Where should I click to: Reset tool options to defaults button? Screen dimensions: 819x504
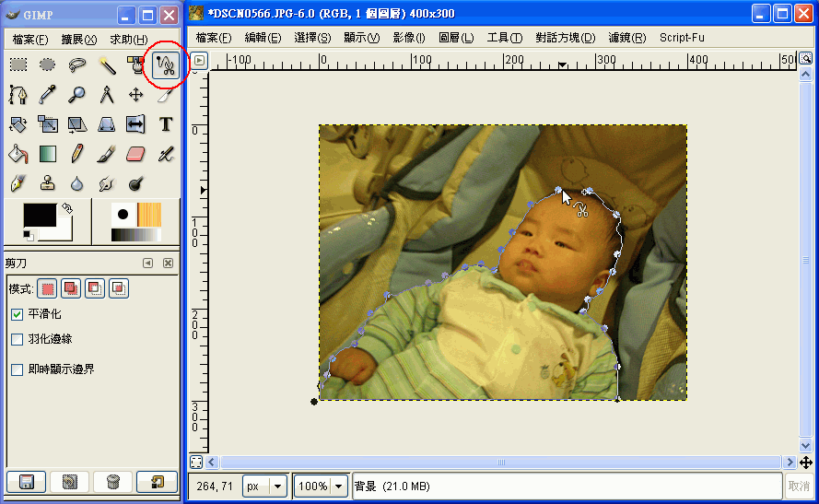click(157, 482)
